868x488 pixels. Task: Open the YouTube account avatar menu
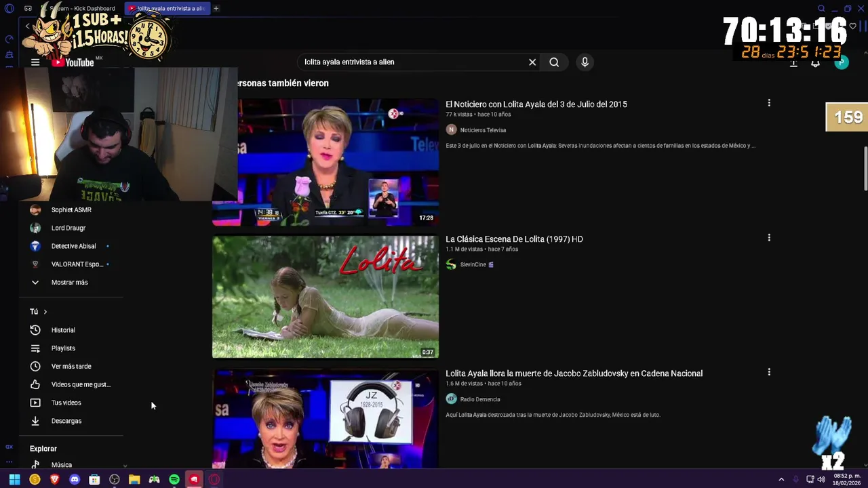(x=842, y=62)
